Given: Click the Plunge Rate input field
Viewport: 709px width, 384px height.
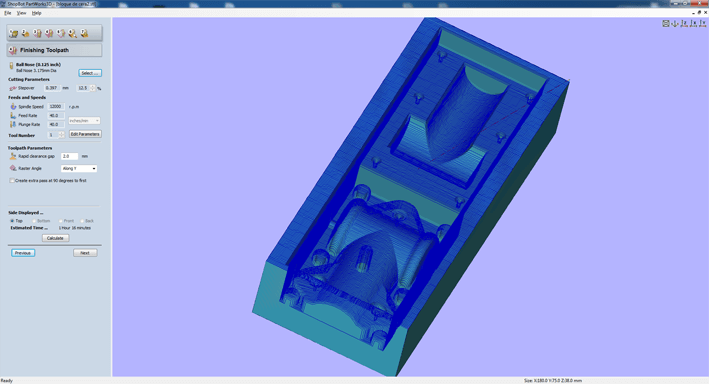Looking at the screenshot, I should pos(56,124).
